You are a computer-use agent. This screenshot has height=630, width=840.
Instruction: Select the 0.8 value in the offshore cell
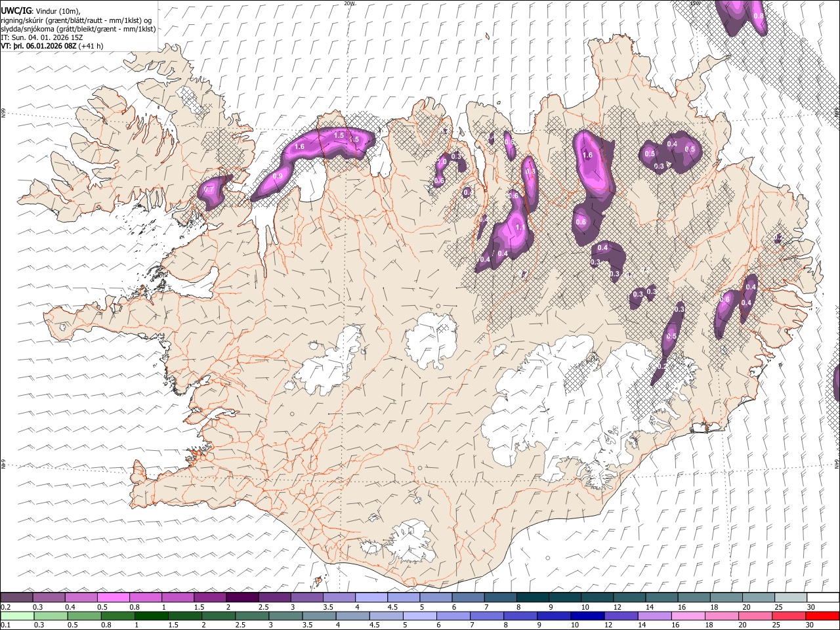pos(759,15)
